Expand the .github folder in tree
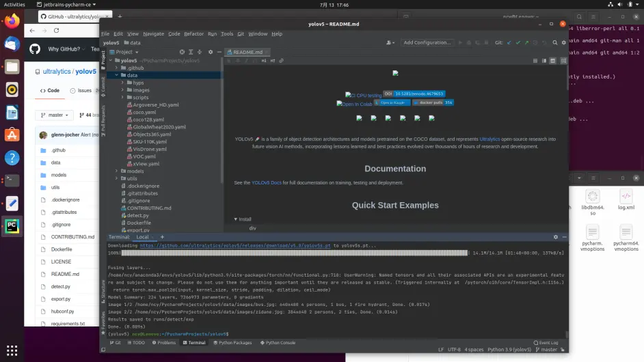 click(117, 68)
